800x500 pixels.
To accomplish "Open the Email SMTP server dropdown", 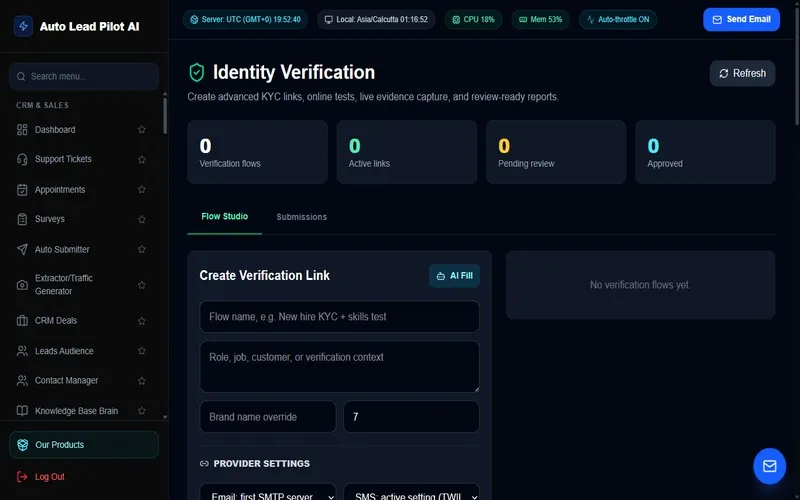I will (268, 494).
